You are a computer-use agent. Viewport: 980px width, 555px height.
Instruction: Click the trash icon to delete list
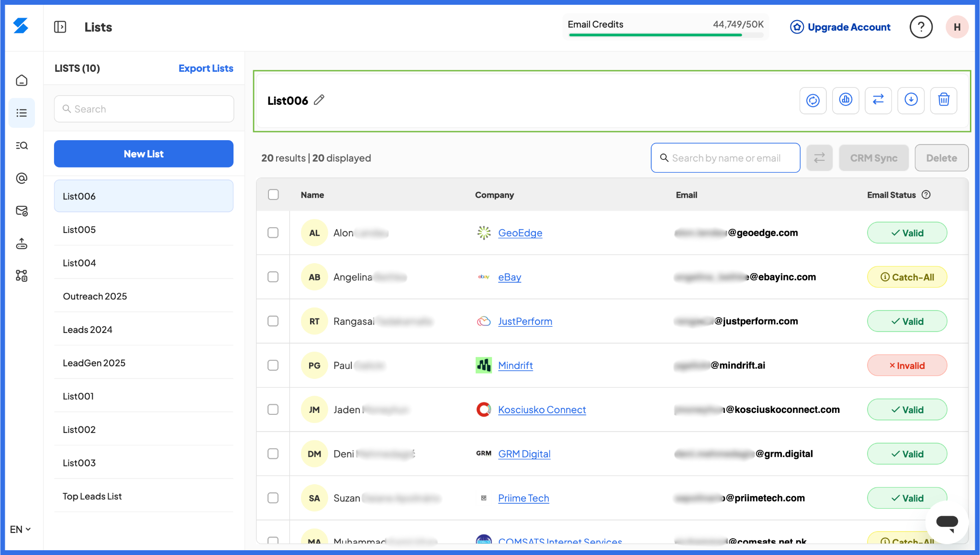tap(944, 100)
